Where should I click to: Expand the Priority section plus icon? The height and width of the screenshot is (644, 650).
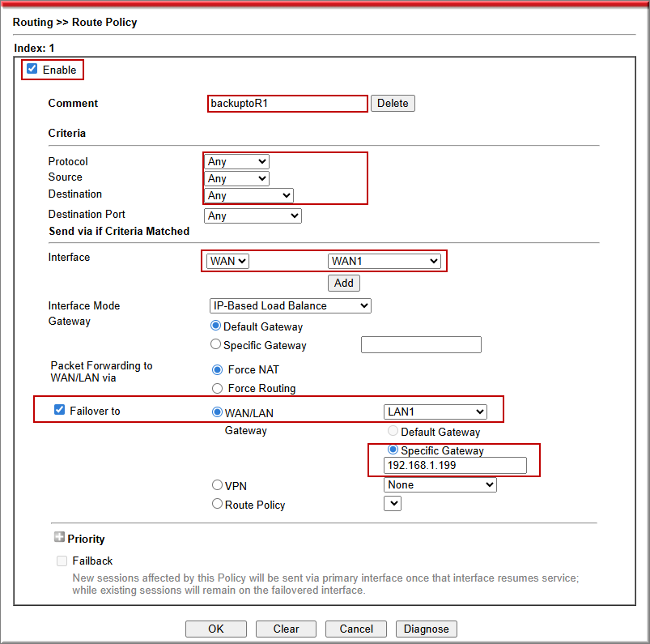[x=59, y=538]
